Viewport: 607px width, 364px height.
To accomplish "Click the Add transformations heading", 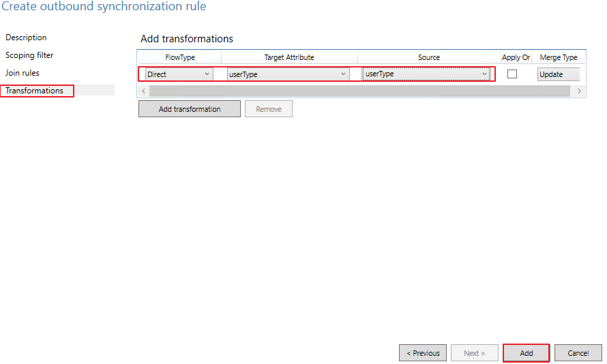I will coord(187,39).
